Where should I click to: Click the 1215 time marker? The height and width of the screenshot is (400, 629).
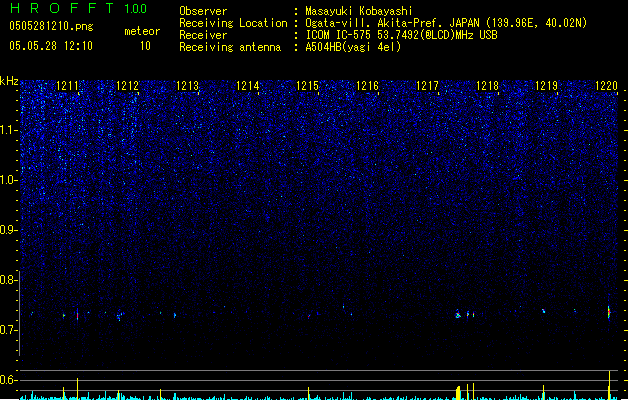click(307, 86)
